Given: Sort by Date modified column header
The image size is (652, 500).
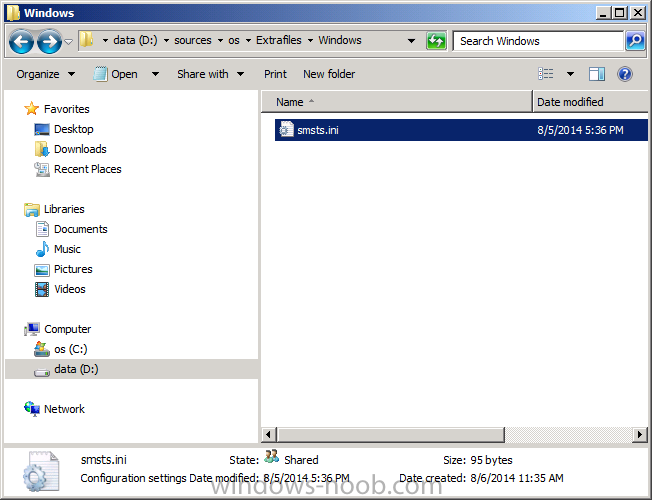Looking at the screenshot, I should coord(590,102).
